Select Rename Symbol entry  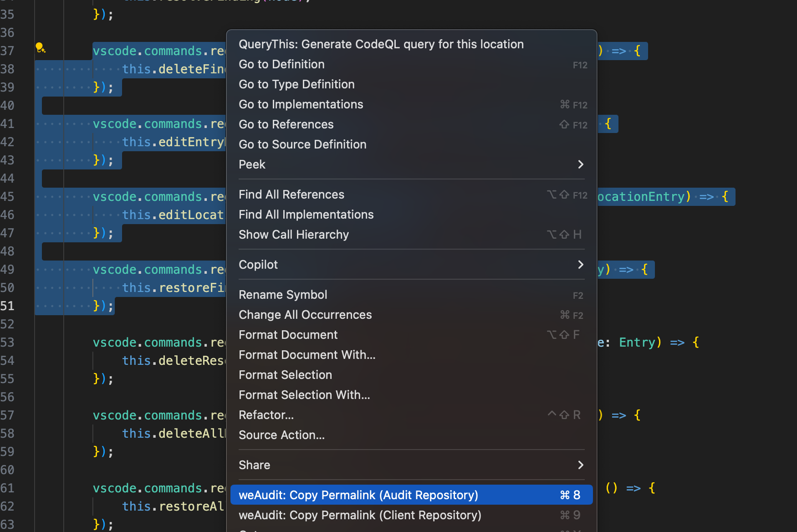click(411, 295)
